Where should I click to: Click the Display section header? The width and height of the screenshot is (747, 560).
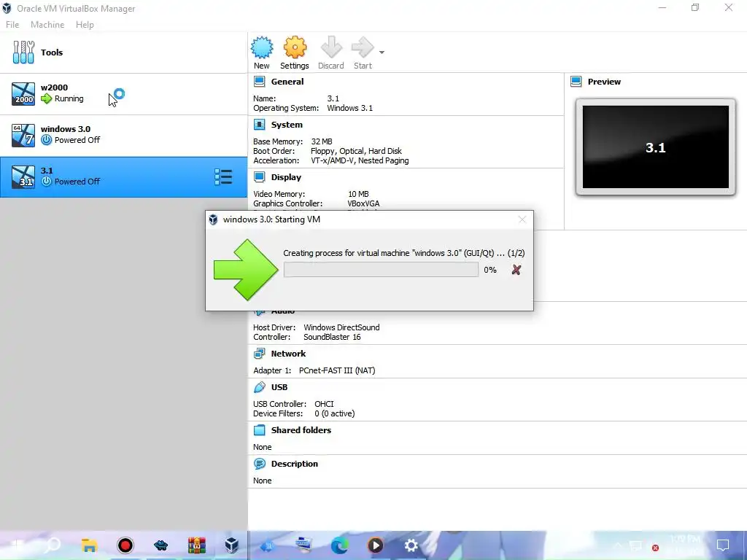click(286, 177)
